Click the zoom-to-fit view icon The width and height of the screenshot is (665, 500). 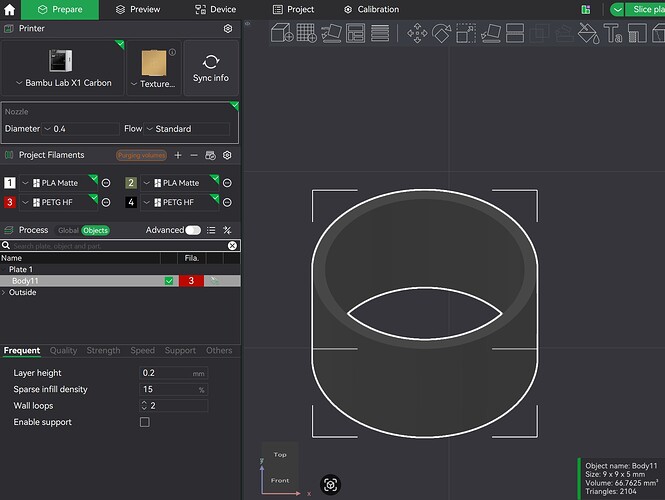pos(330,485)
